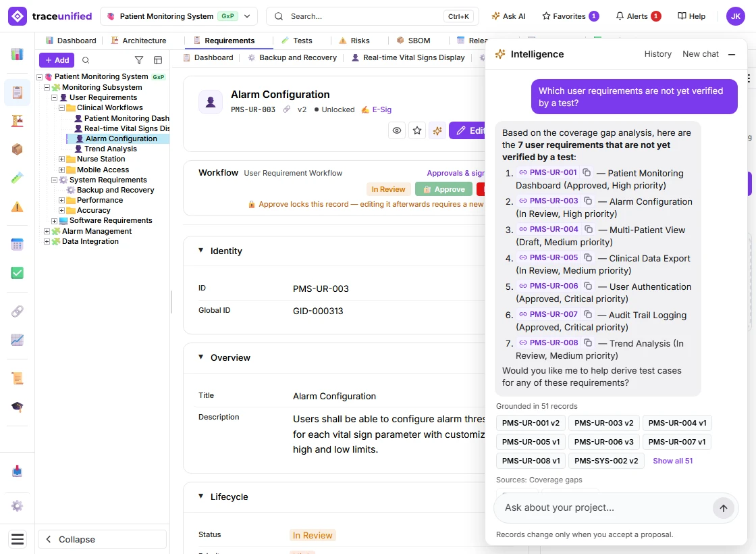
Task: Open the graduation cap training icon
Action: [18, 406]
